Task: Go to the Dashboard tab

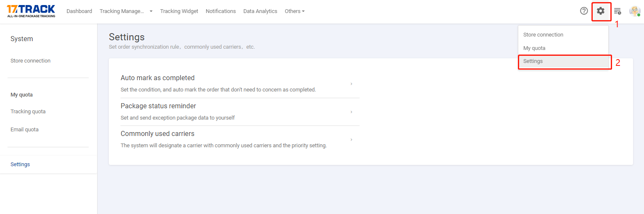Action: 79,11
